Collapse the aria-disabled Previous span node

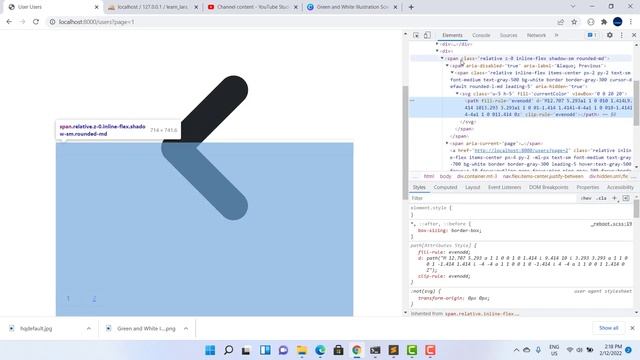pos(447,65)
